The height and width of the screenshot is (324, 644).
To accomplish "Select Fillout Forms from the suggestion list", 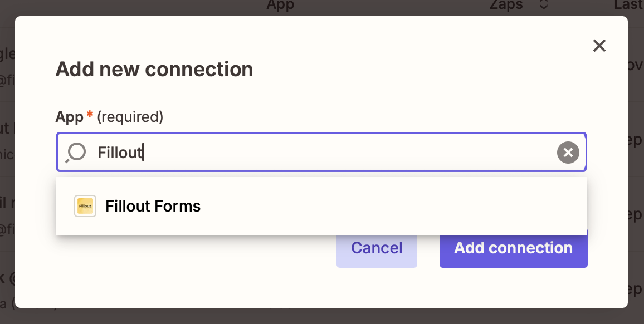I will pyautogui.click(x=153, y=206).
